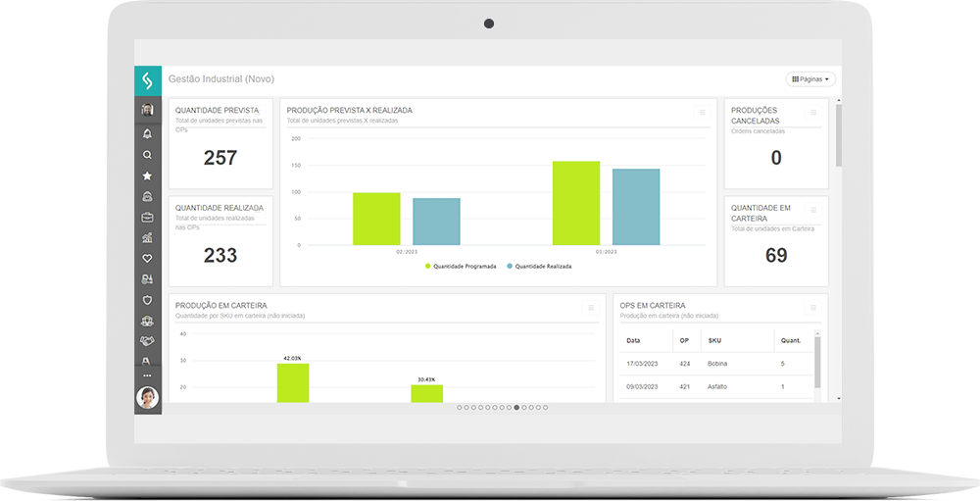Open the user avatar at sidebar bottom
The image size is (980, 501).
point(147,397)
